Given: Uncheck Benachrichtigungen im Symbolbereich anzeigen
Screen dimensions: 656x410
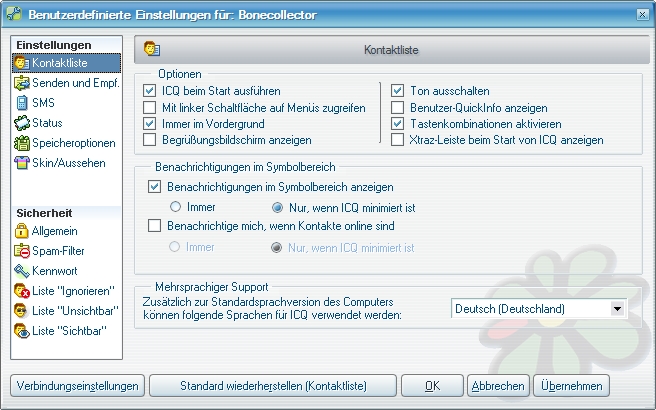Looking at the screenshot, I should [154, 187].
